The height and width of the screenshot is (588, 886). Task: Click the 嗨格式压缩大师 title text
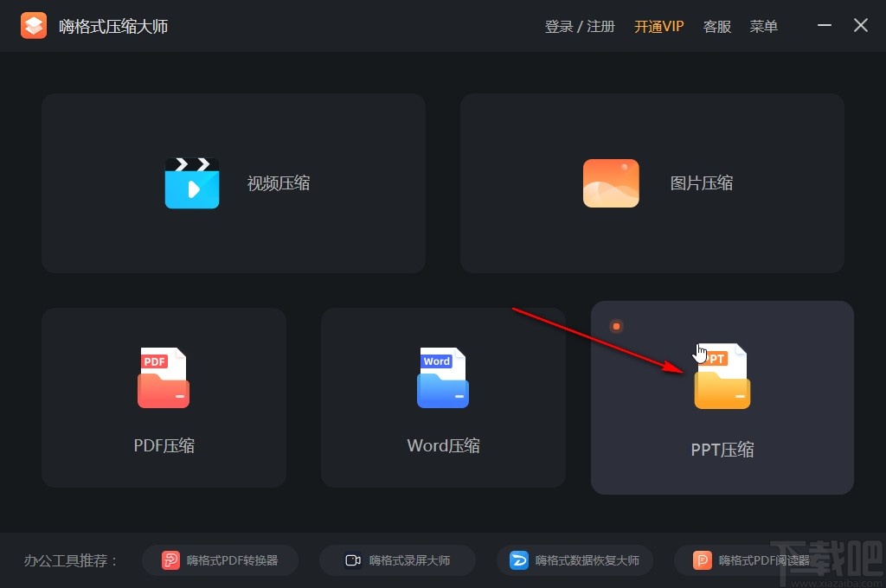(113, 27)
